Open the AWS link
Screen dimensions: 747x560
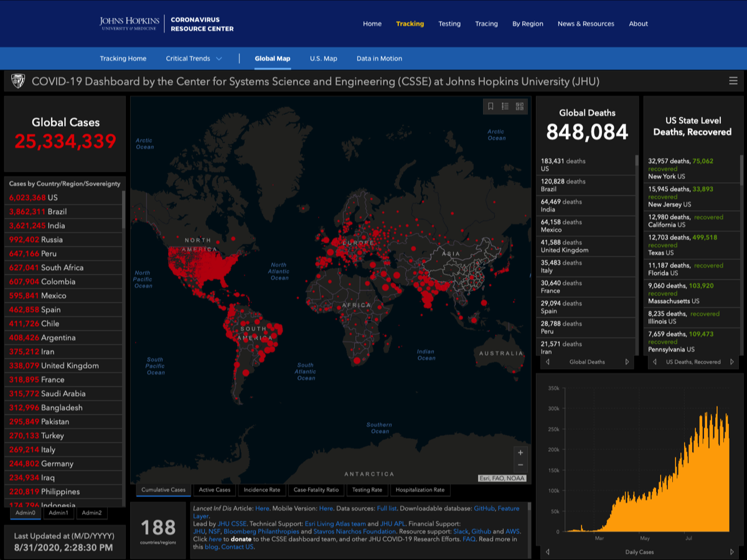512,531
